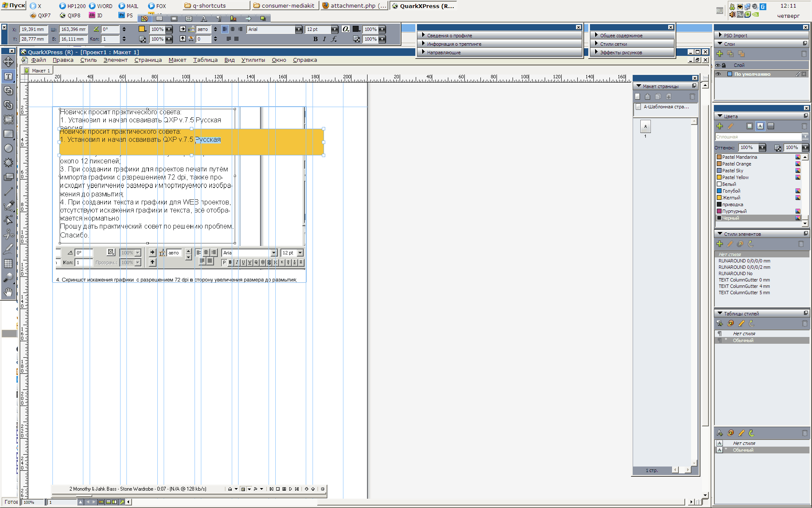Screen dimensions: 812x508
Task: Expand Сведения о профиле section
Action: [x=423, y=35]
